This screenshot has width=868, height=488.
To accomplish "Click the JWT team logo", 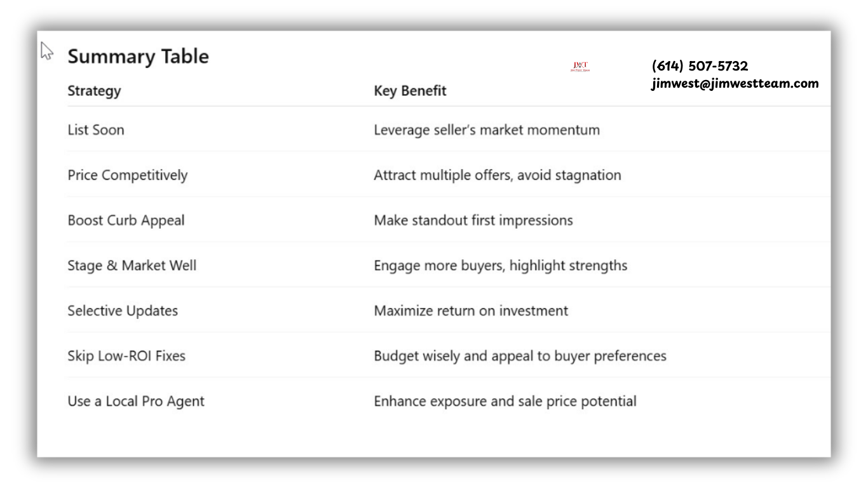I will point(580,66).
